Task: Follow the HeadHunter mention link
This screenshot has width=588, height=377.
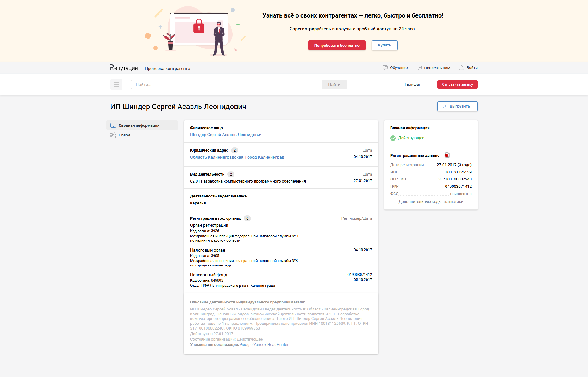Action: [278, 344]
